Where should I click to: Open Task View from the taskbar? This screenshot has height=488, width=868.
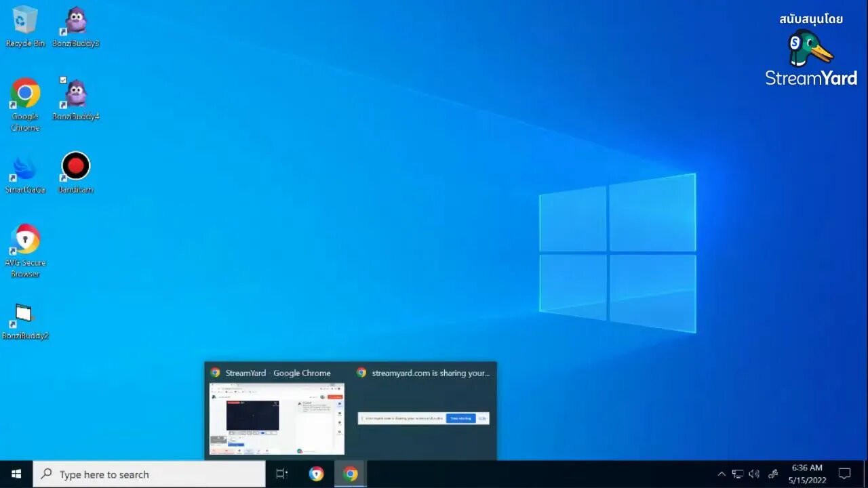click(281, 474)
